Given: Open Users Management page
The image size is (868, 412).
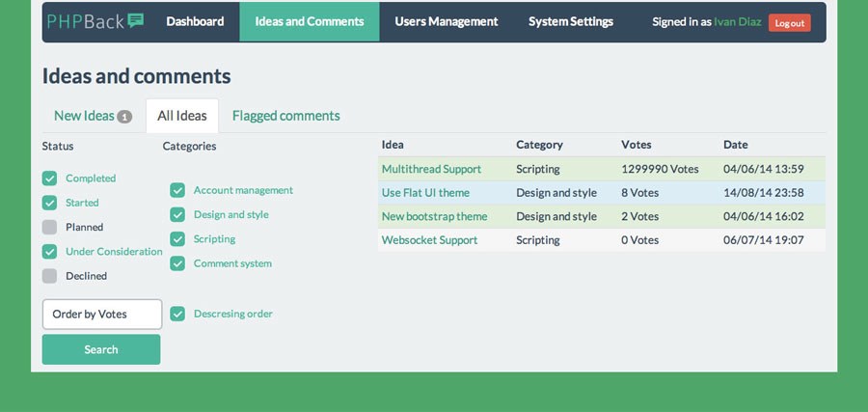Looking at the screenshot, I should point(447,21).
